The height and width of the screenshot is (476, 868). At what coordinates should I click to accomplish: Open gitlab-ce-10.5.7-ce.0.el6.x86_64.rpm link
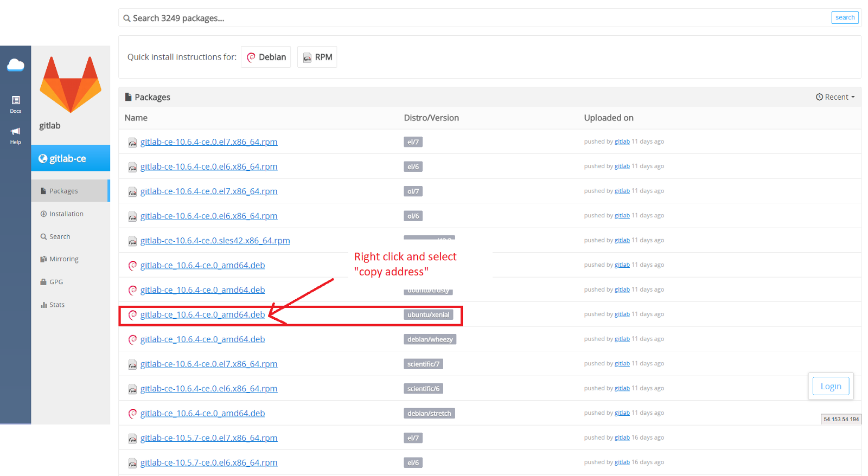pos(209,463)
